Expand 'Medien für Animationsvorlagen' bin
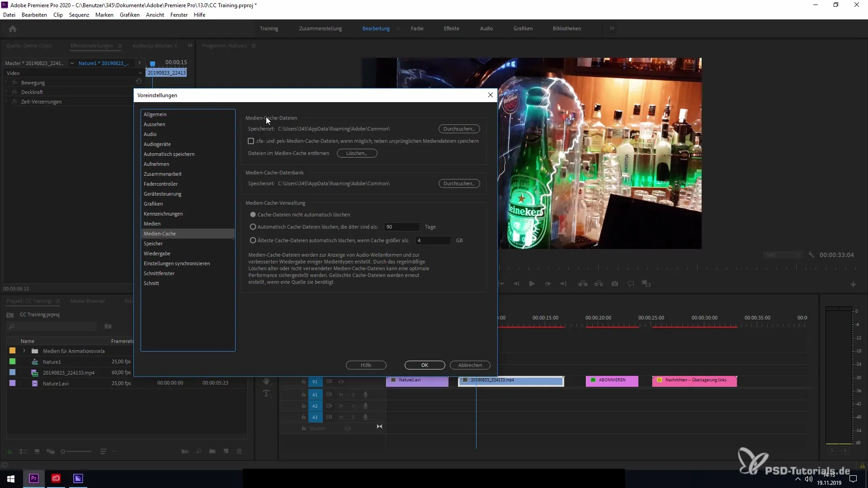868x488 pixels. tap(24, 351)
